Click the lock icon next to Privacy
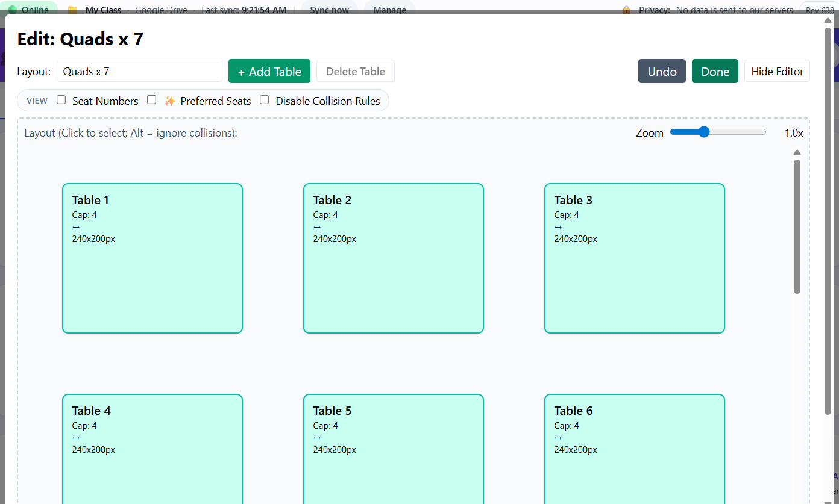This screenshot has height=504, width=839. coord(627,10)
